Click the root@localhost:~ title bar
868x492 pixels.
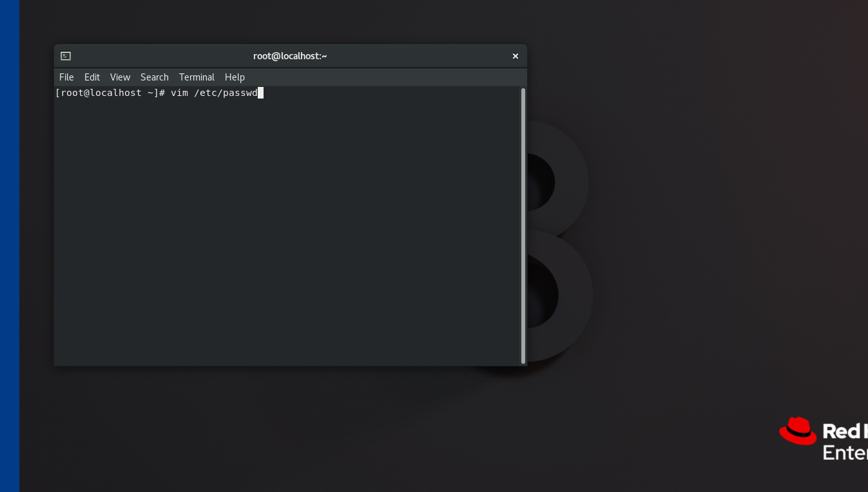tap(290, 56)
